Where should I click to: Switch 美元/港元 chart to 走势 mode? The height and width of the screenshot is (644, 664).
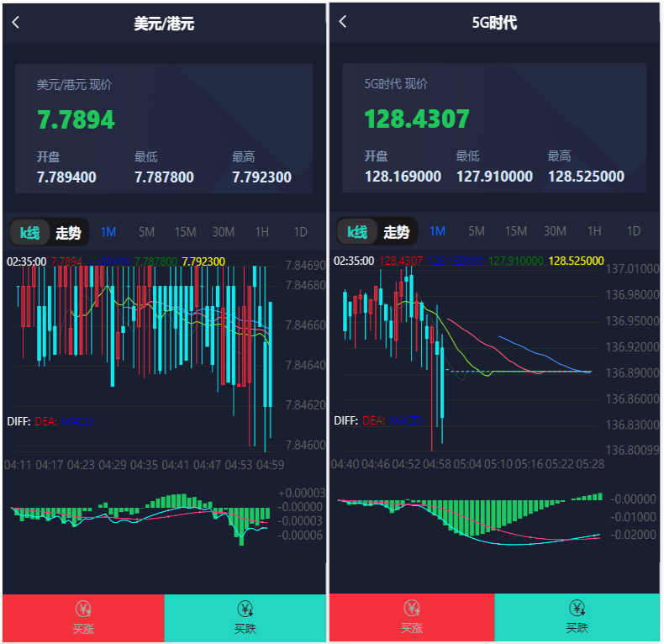click(69, 232)
